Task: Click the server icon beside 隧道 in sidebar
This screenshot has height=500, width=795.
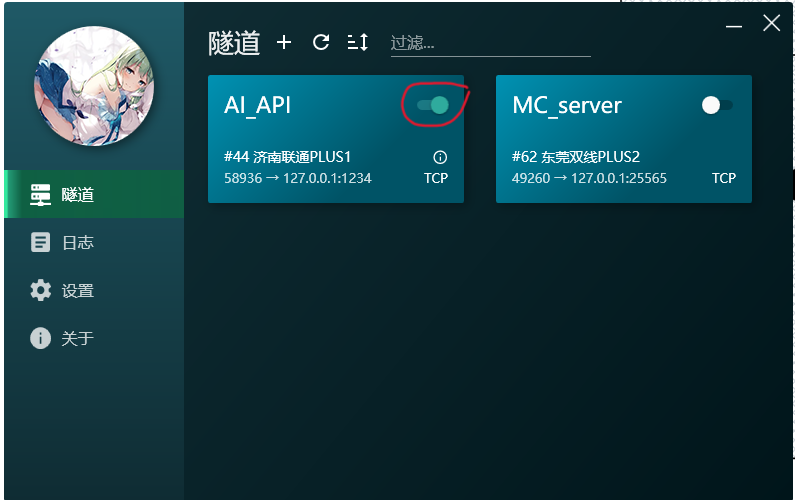Action: point(40,195)
